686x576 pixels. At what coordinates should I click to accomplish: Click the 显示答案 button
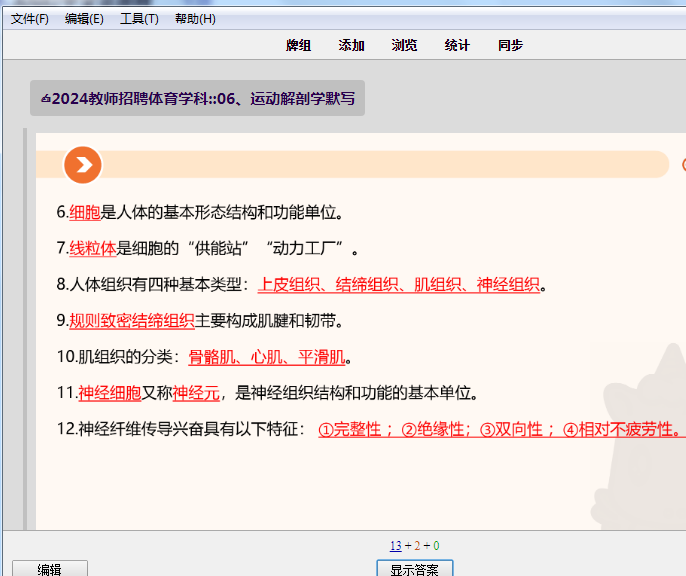point(414,569)
